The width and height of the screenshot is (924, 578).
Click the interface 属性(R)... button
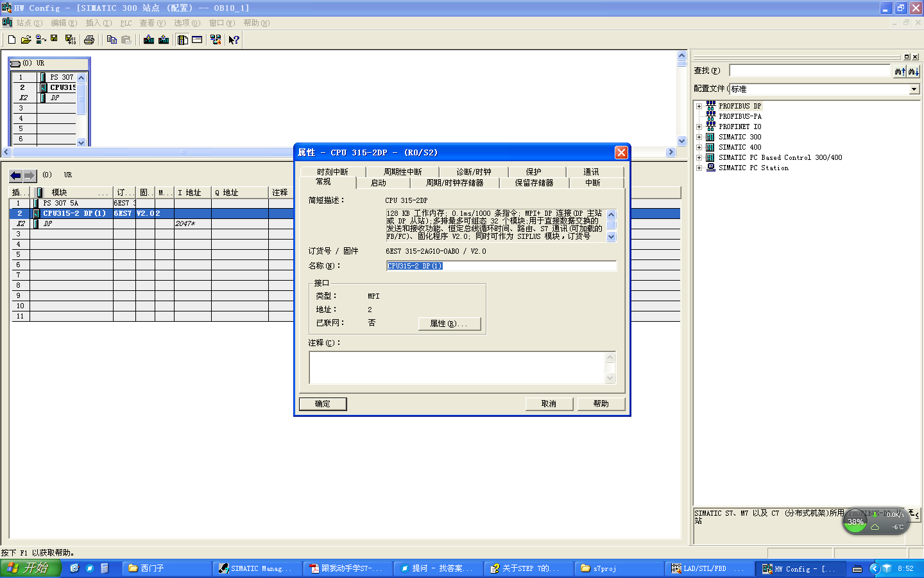449,324
